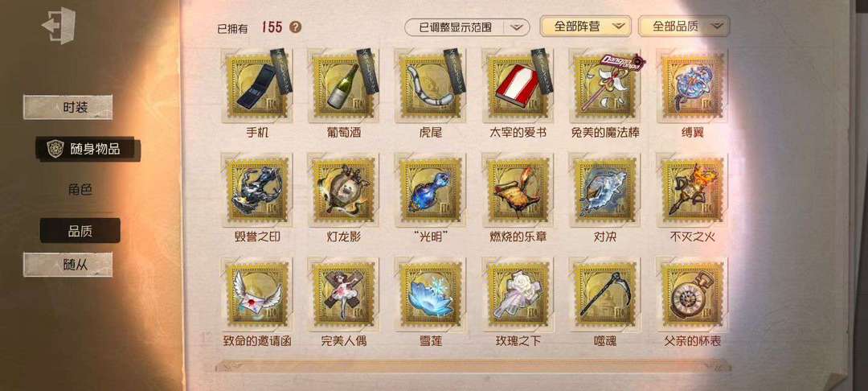Select the 完美人偶 doll accessory thumbnail
Image resolution: width=868 pixels, height=391 pixels.
point(344,294)
